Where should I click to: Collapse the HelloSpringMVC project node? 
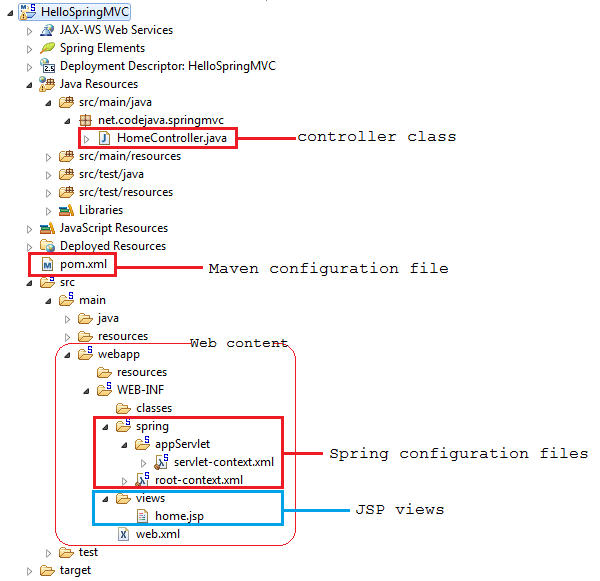pos(10,13)
